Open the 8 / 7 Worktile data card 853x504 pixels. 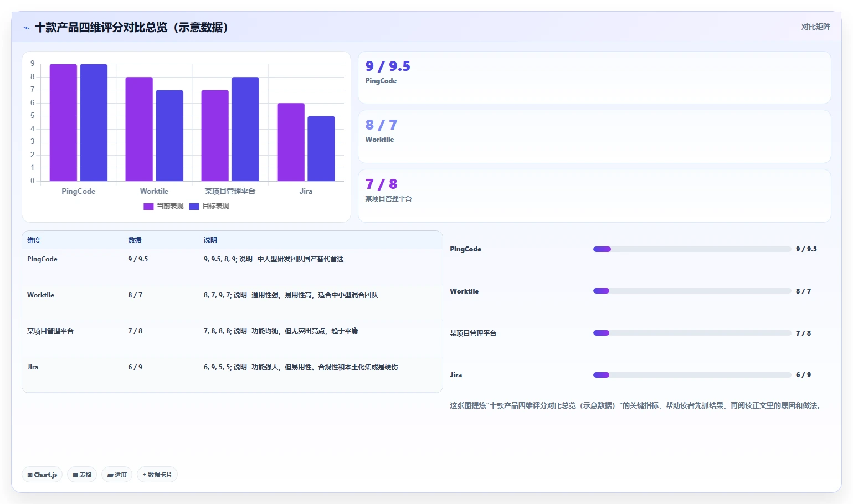point(594,136)
